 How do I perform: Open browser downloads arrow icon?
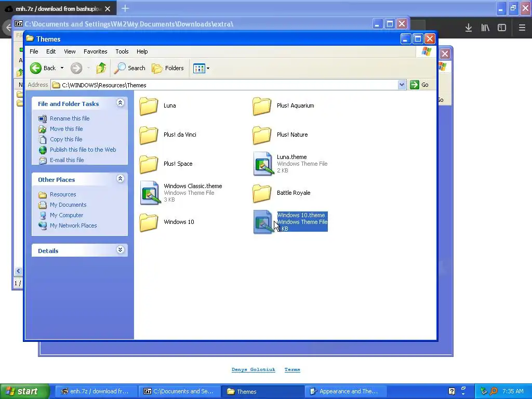click(469, 28)
